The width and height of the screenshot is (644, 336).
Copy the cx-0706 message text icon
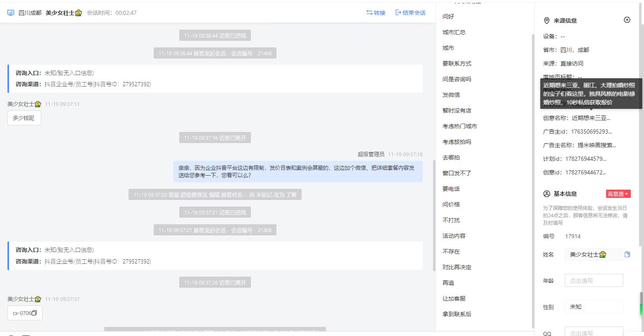pos(35,313)
